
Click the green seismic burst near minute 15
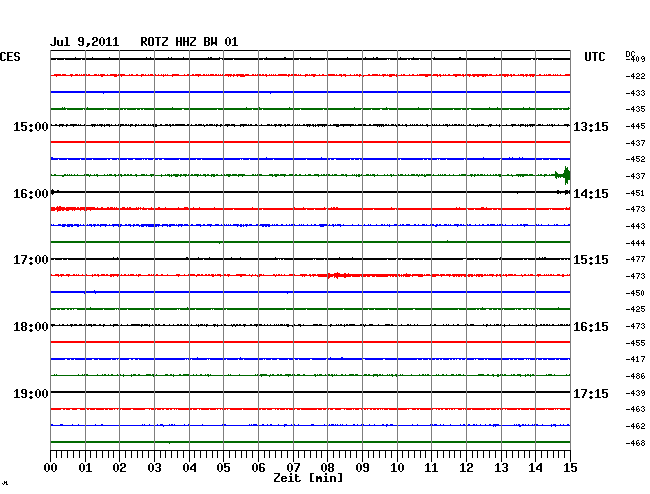(563, 175)
